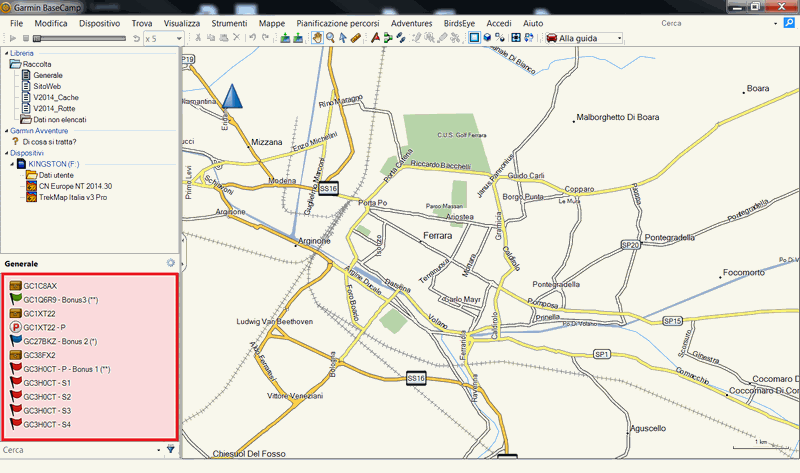This screenshot has width=800, height=473.
Task: Click the greyed pencil Insert tool
Action: pyautogui.click(x=416, y=38)
